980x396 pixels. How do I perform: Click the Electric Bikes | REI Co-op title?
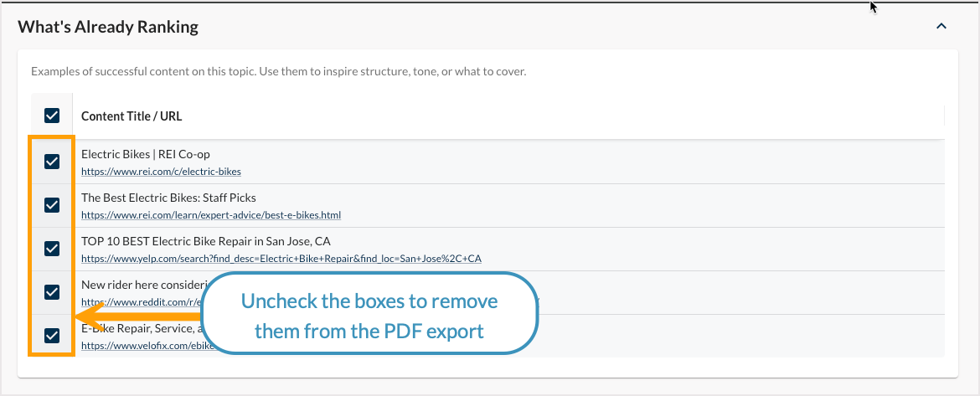[145, 154]
